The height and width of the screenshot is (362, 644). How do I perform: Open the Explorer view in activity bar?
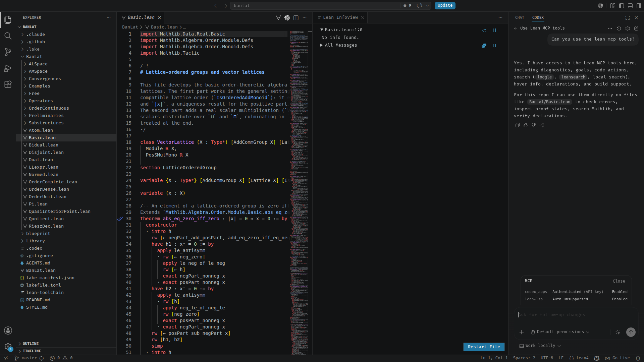(8, 20)
